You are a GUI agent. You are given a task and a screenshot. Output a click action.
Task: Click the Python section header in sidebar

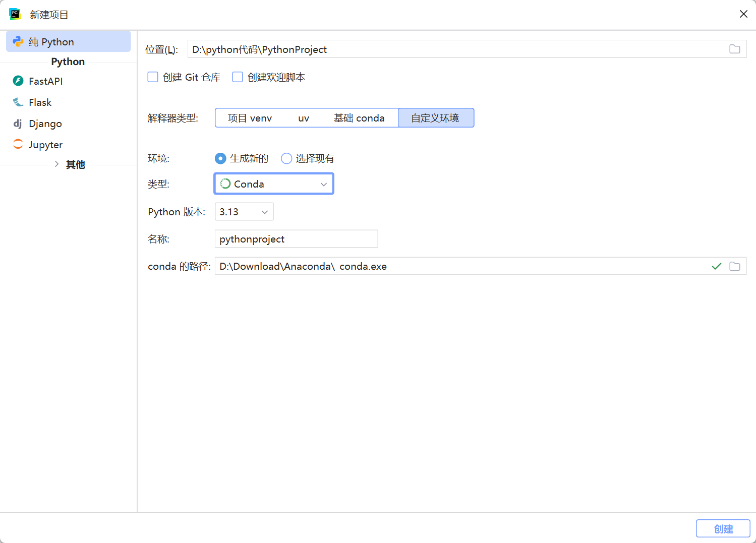click(68, 62)
